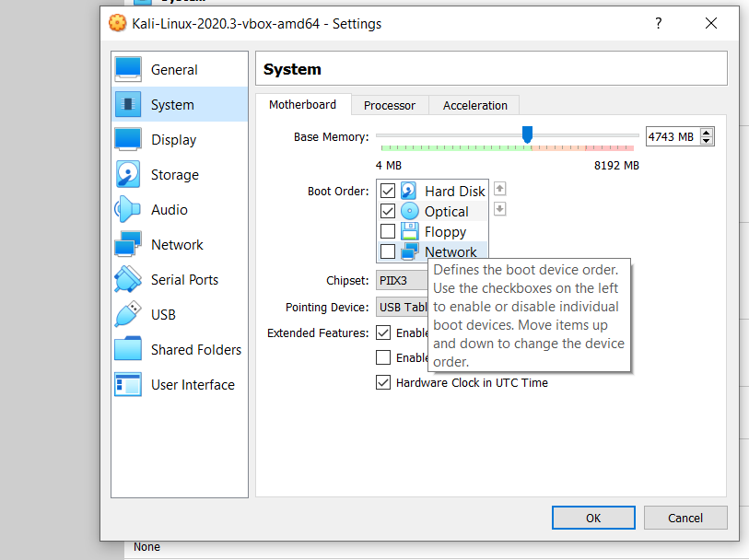The width and height of the screenshot is (749, 560).
Task: Click the VirtualBox gear icon in the title bar
Action: tap(118, 23)
